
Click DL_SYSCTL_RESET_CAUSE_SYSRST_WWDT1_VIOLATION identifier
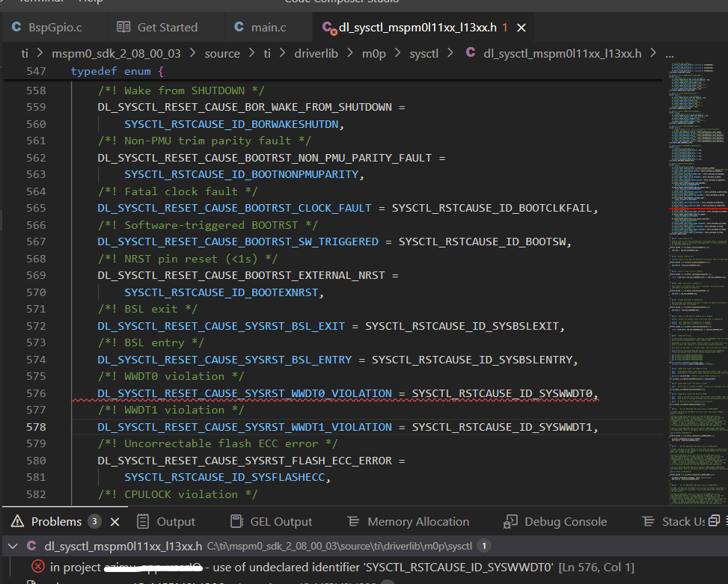(x=245, y=427)
